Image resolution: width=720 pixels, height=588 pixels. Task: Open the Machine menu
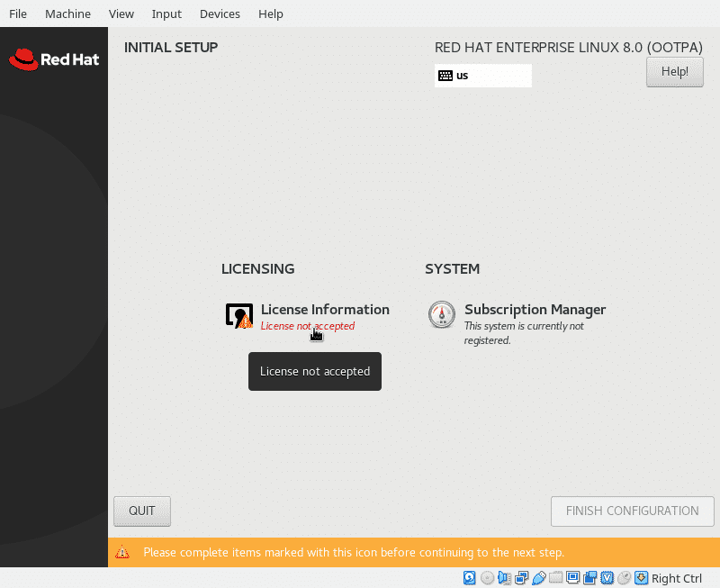[x=68, y=14]
